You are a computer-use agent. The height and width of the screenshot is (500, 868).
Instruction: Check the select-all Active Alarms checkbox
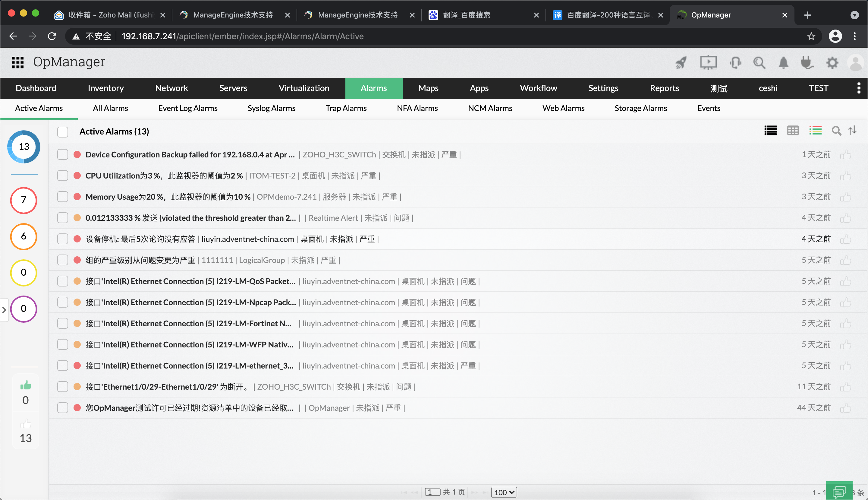point(62,132)
